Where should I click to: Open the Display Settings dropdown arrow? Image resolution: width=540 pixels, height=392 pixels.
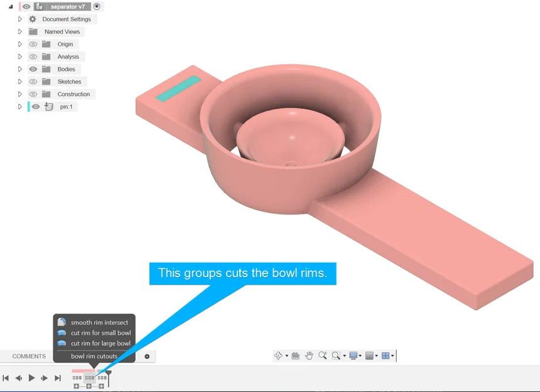coord(360,355)
